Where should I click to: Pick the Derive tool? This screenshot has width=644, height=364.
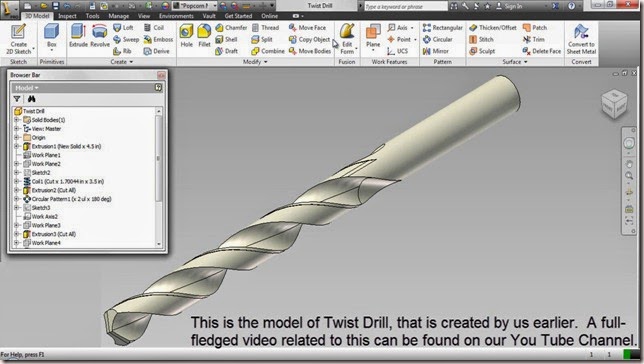[157, 51]
